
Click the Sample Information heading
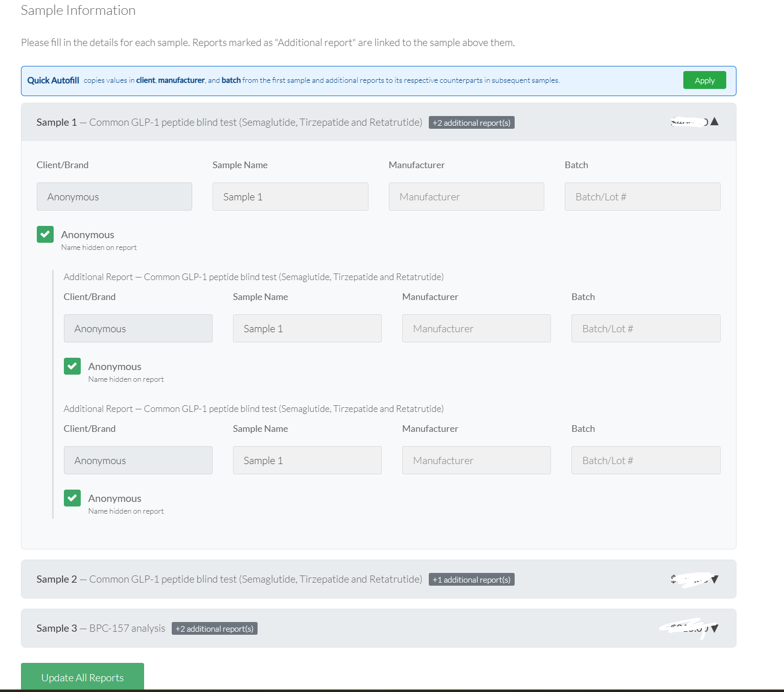click(x=78, y=10)
